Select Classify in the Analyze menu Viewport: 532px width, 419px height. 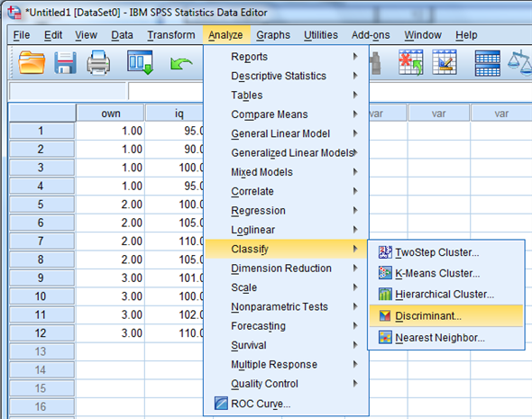287,249
